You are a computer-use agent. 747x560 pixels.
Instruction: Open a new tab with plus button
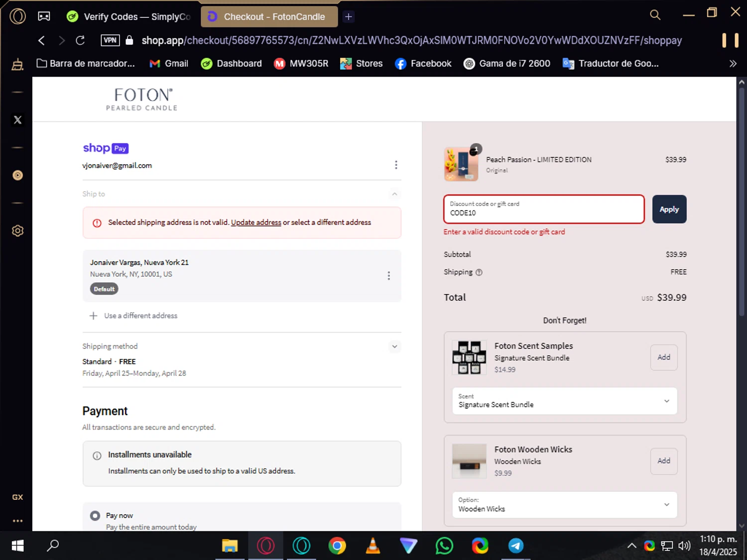point(349,16)
